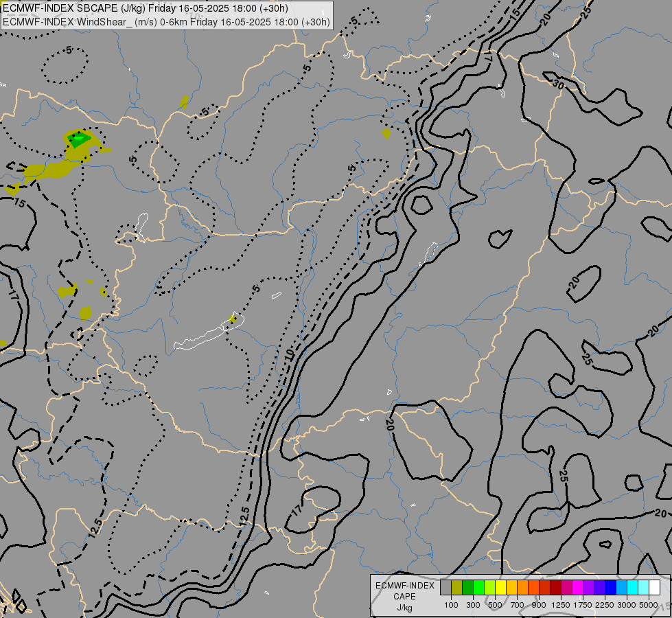Viewport: 672px width, 618px height.
Task: Click the legend value 1250
Action: [x=561, y=605]
